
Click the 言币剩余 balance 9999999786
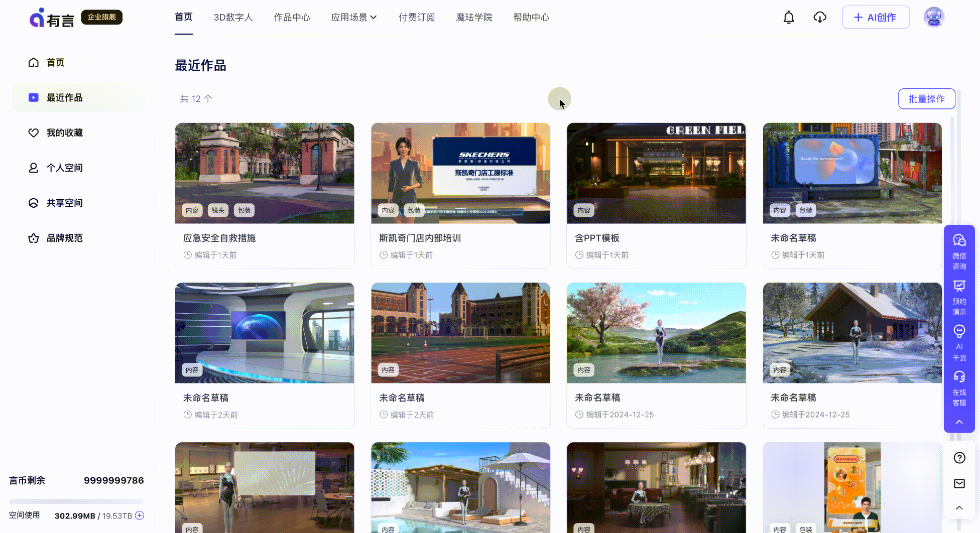click(x=114, y=480)
